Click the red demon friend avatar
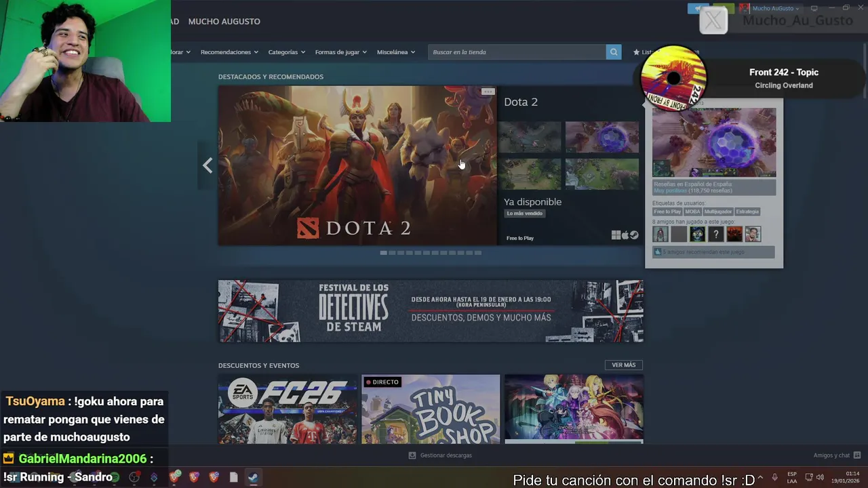868x488 pixels. pyautogui.click(x=734, y=234)
